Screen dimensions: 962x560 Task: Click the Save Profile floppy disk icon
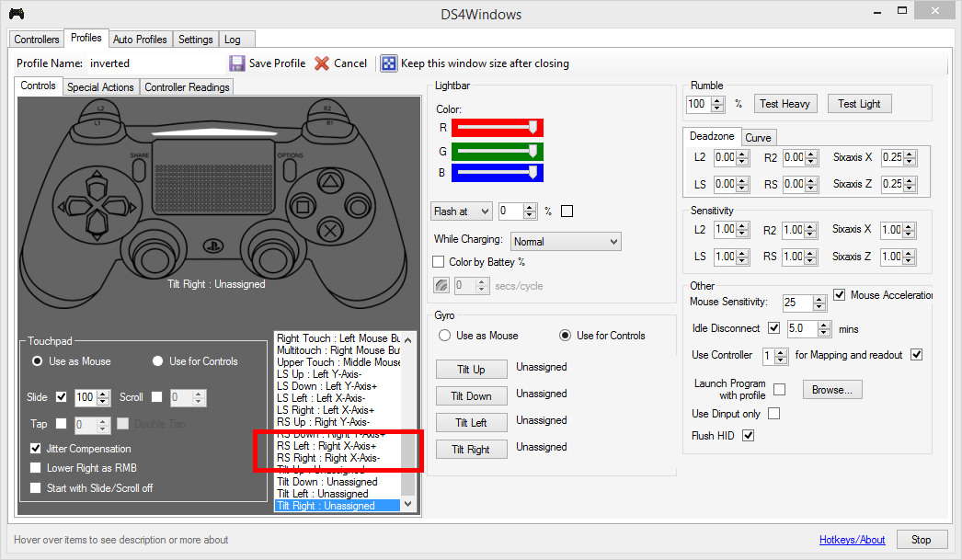click(x=236, y=63)
